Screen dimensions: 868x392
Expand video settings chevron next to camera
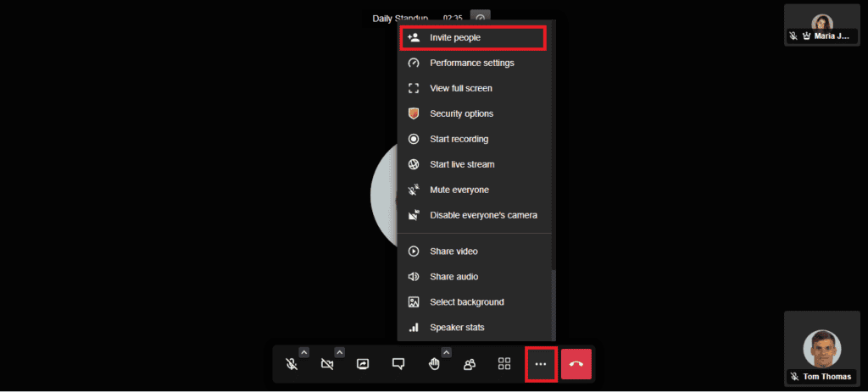click(339, 352)
